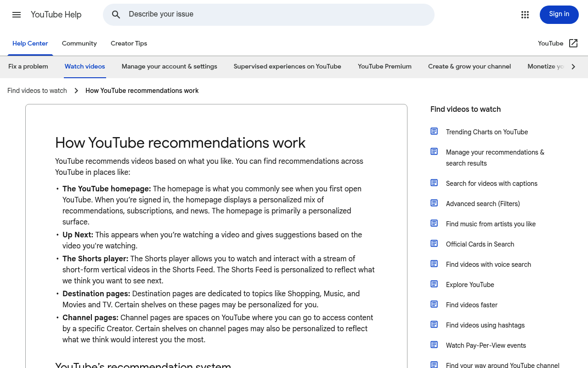The width and height of the screenshot is (588, 368).
Task: Open the Explore YouTube article
Action: click(470, 285)
